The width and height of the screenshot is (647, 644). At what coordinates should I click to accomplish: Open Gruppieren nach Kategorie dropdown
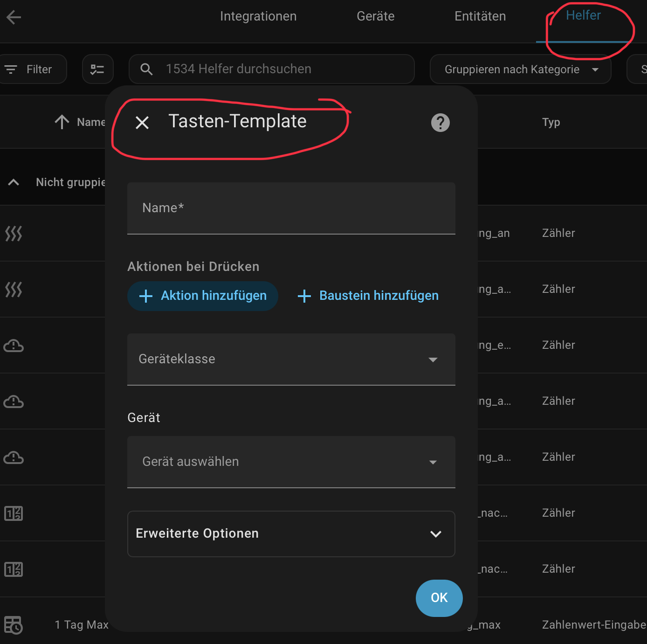tap(520, 69)
